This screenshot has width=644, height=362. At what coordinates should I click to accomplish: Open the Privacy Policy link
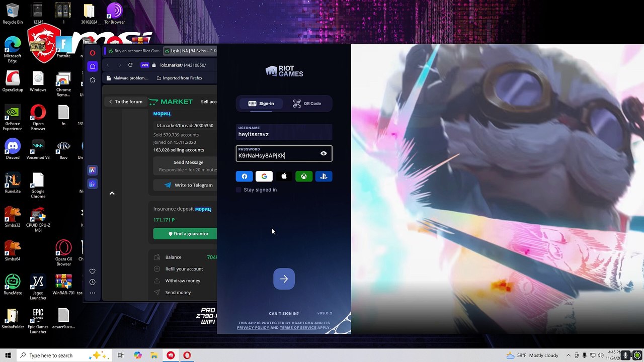tap(253, 327)
